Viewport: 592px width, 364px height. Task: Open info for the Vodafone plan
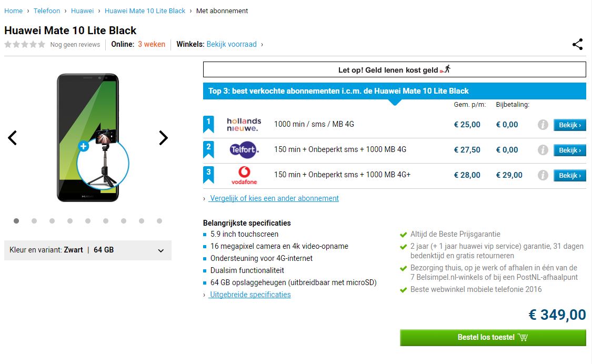[543, 175]
